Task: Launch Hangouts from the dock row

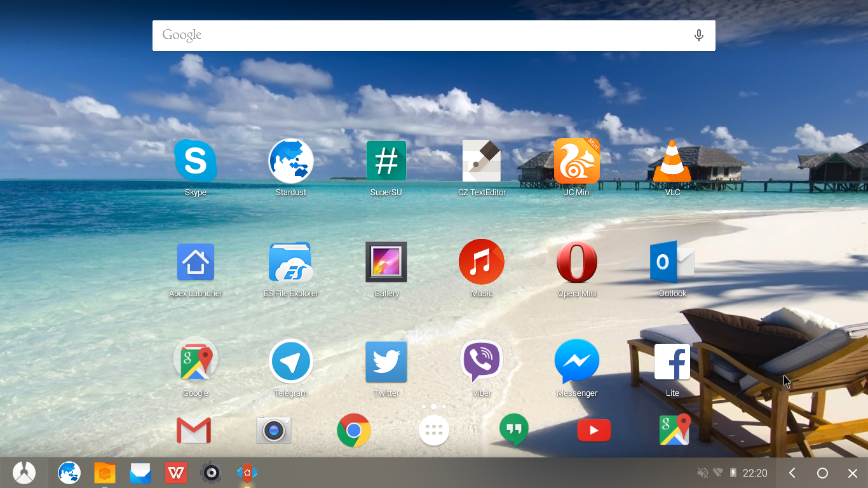Action: (x=514, y=431)
